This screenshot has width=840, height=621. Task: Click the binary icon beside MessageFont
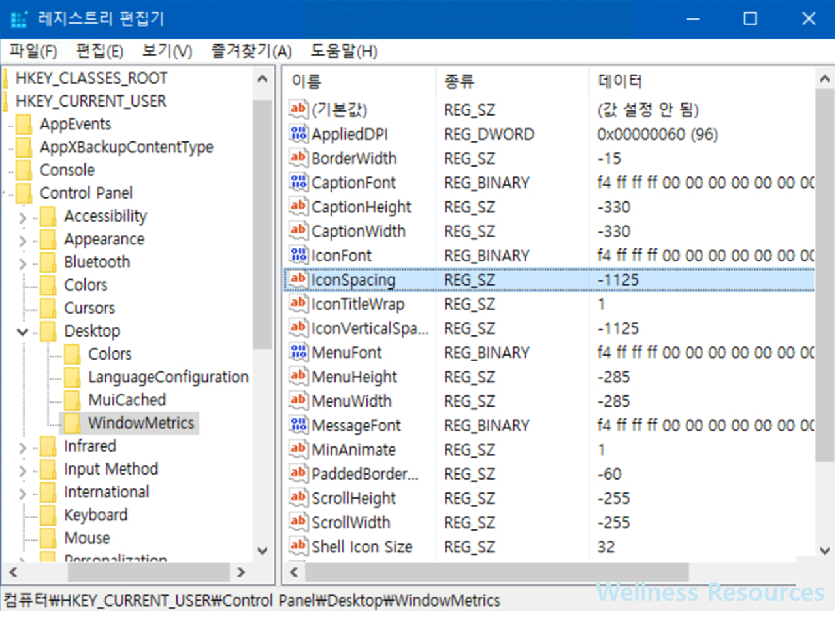point(298,426)
